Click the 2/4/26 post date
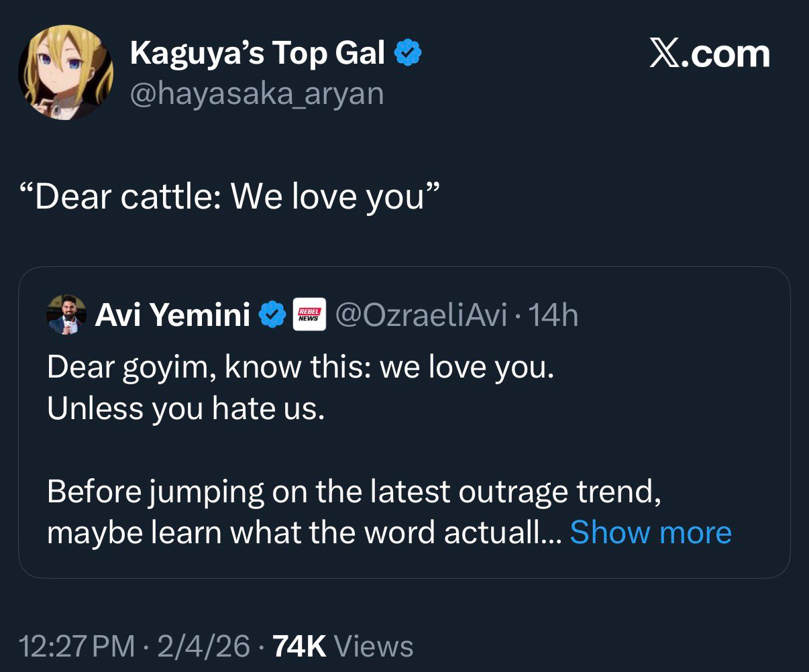809x672 pixels. 203,647
